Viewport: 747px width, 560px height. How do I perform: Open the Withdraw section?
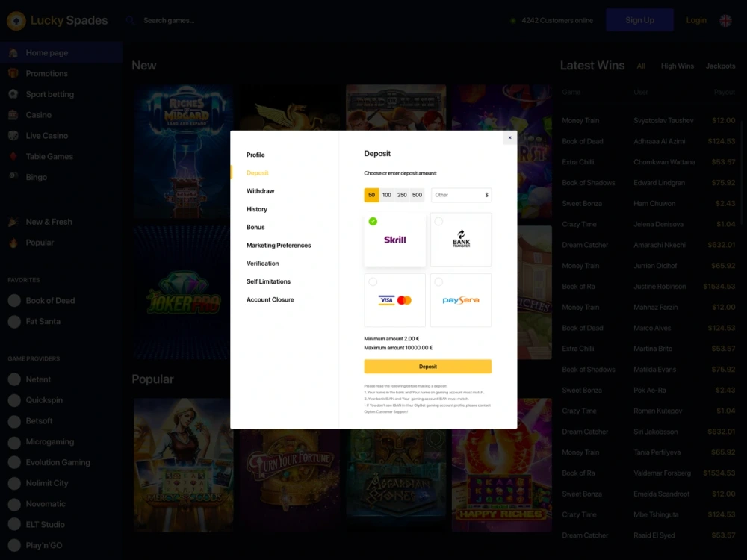[x=260, y=191]
